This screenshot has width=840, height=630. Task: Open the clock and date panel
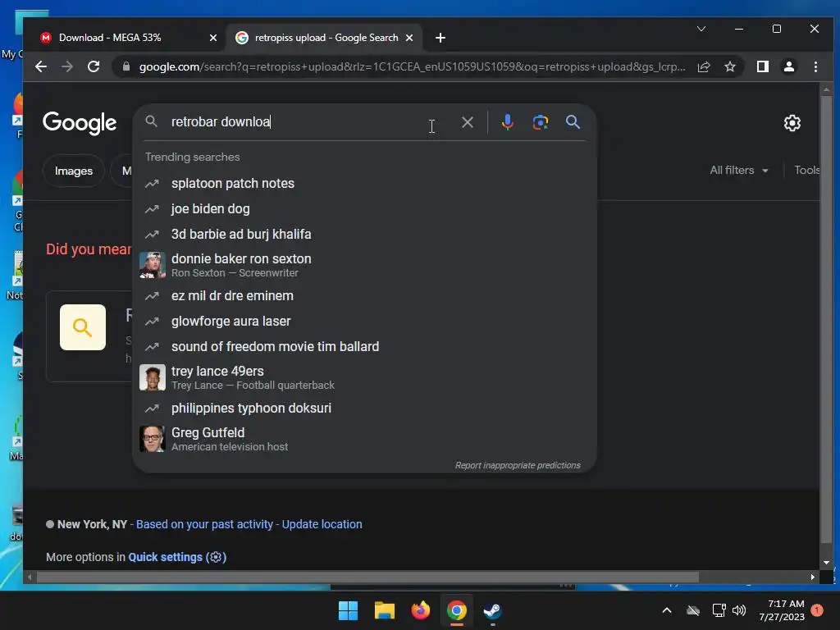coord(782,610)
